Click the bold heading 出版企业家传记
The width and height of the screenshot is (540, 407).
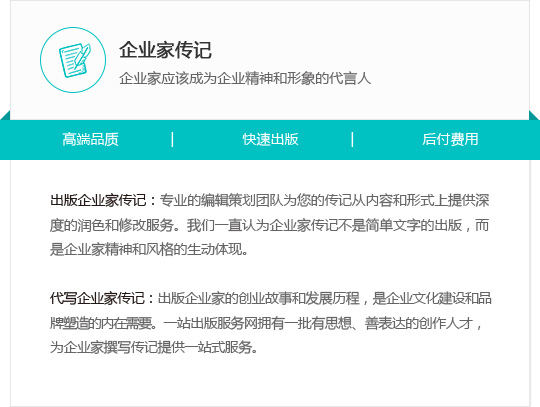click(x=98, y=200)
